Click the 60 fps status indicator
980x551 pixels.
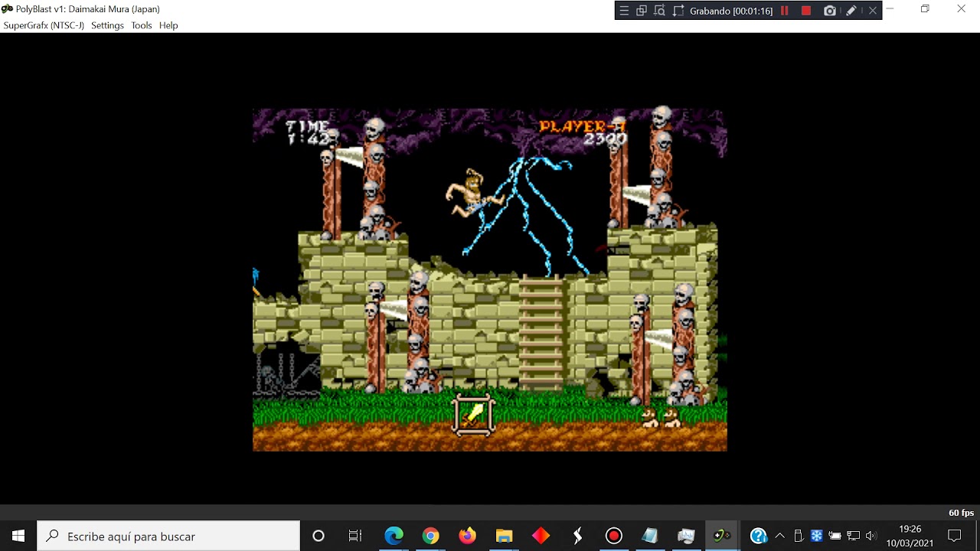pyautogui.click(x=961, y=513)
